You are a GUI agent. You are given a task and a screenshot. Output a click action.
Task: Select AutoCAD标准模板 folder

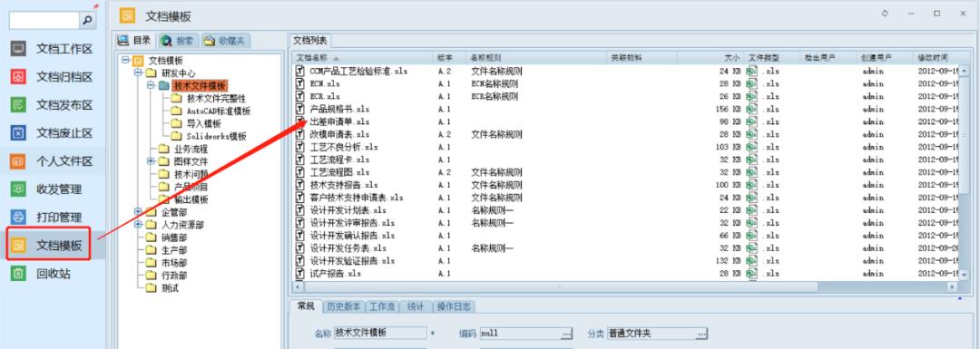coord(218,111)
